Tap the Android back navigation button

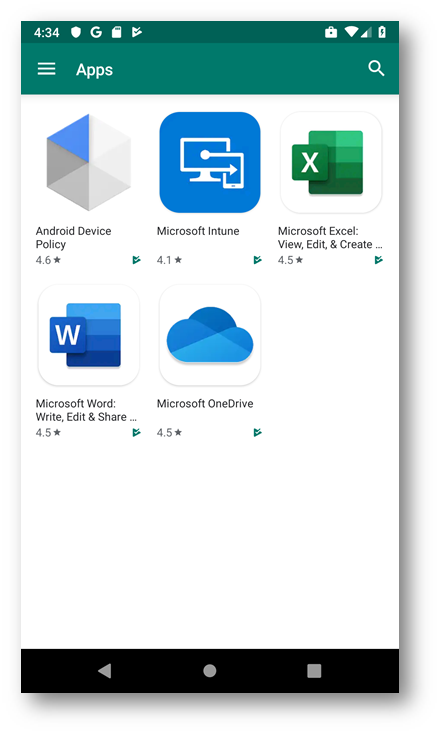click(x=105, y=671)
